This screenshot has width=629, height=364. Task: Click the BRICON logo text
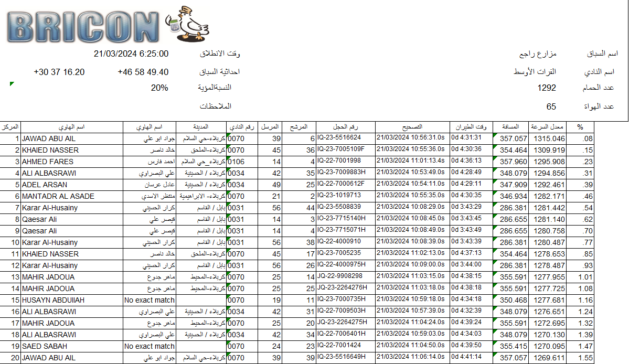click(84, 26)
